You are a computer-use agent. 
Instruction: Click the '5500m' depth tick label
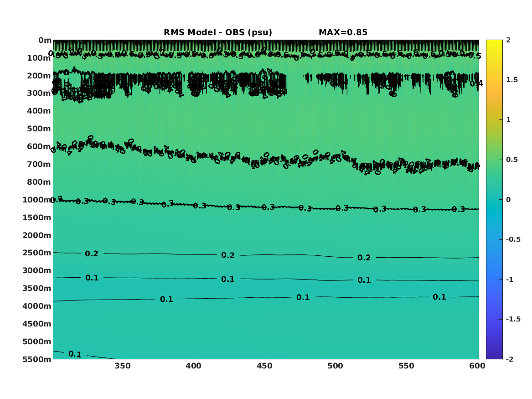[x=37, y=359]
